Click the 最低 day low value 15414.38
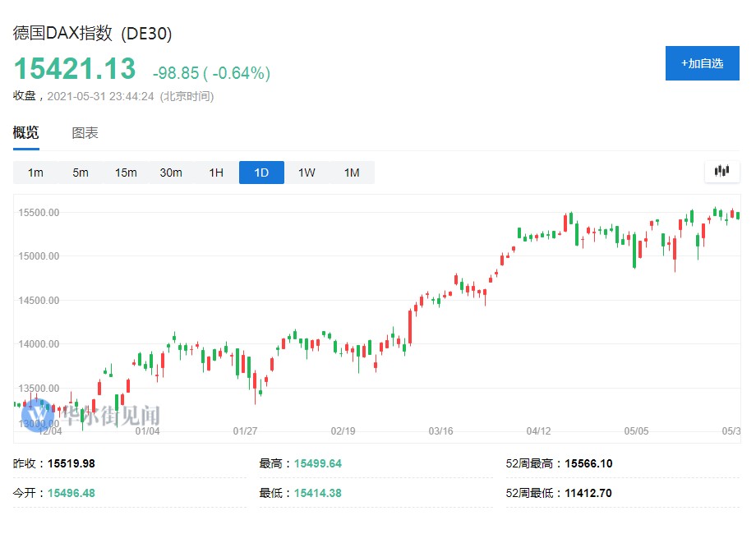The height and width of the screenshot is (534, 756). [320, 493]
